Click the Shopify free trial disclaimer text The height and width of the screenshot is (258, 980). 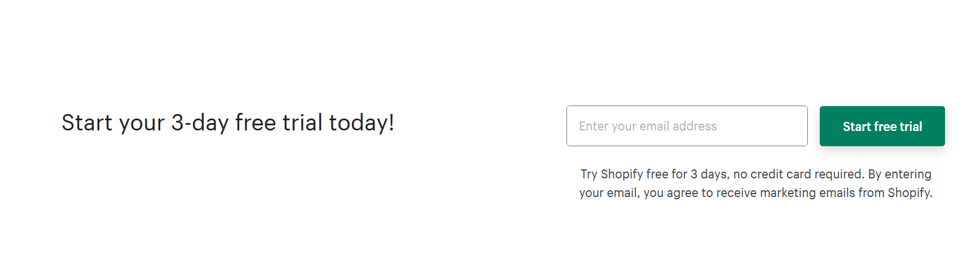755,183
